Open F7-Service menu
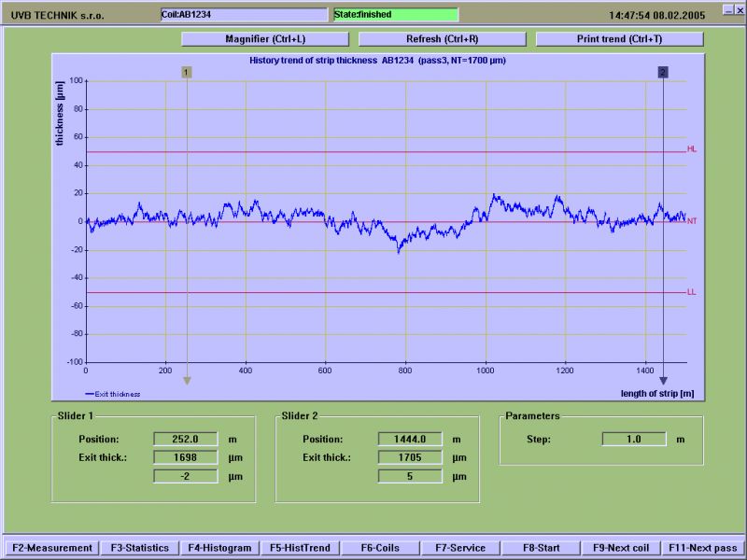The height and width of the screenshot is (560, 747). (454, 548)
